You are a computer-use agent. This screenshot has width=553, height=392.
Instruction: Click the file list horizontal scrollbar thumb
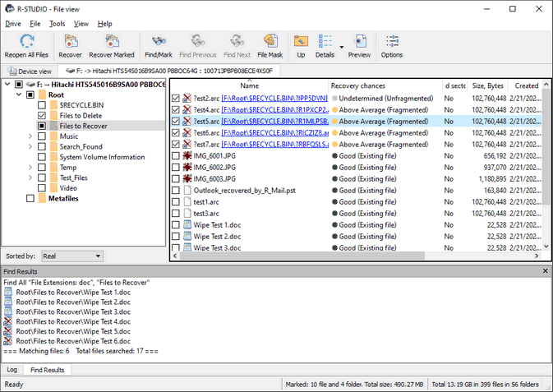[x=302, y=256]
